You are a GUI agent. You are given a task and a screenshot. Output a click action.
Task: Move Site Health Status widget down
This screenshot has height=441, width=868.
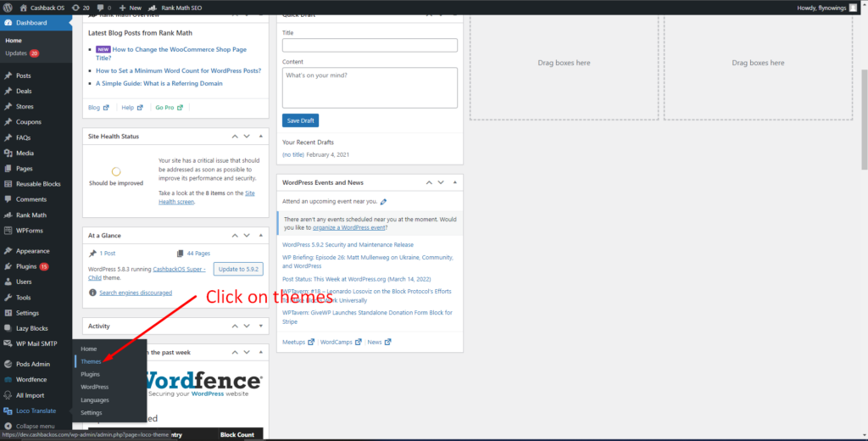(247, 137)
